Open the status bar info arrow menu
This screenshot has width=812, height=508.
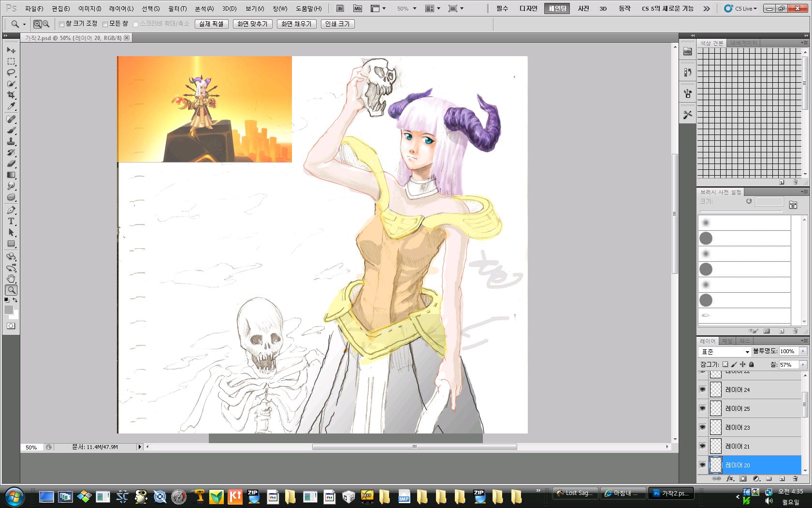[x=140, y=447]
